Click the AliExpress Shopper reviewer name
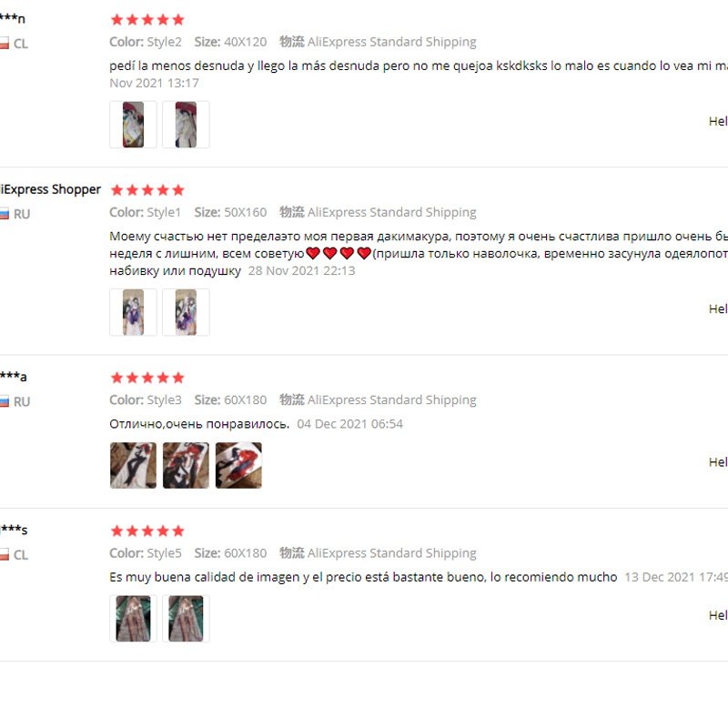 click(x=50, y=189)
